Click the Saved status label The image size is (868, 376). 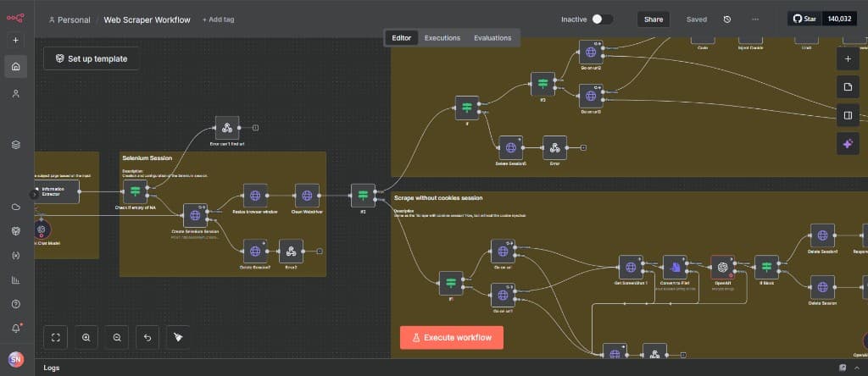point(697,19)
